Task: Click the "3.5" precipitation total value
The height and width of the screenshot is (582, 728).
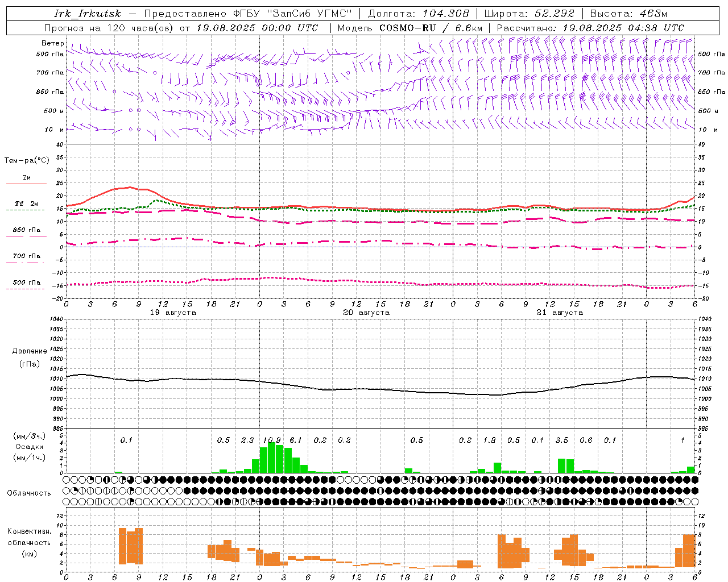Action: click(561, 440)
